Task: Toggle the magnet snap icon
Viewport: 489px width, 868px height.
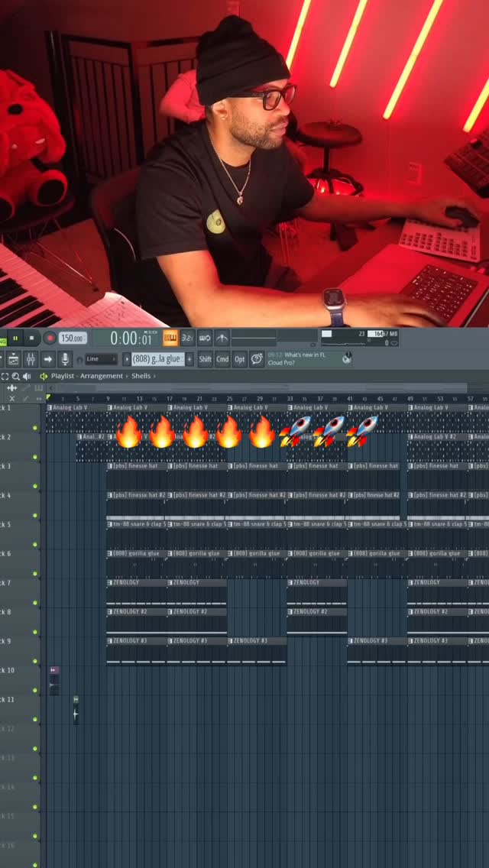Action: click(x=79, y=360)
